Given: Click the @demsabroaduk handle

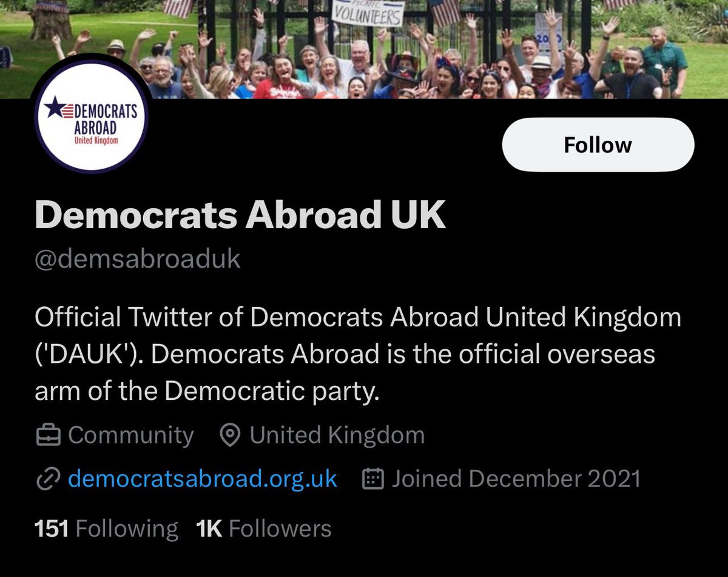Looking at the screenshot, I should [138, 260].
